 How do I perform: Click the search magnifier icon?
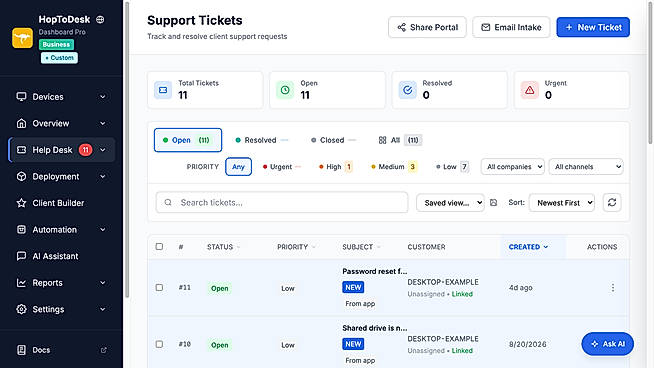[168, 203]
